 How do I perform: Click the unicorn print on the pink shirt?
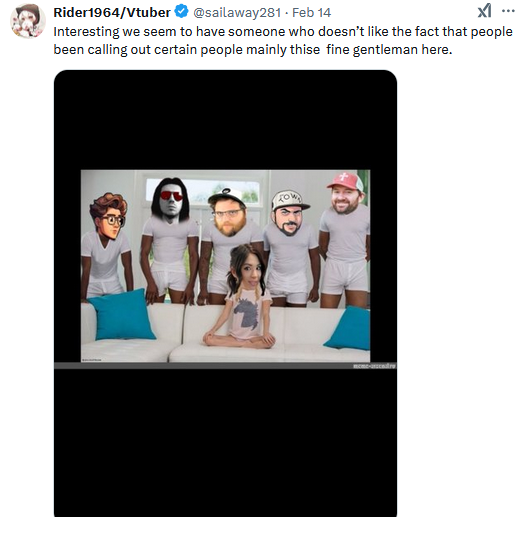(x=248, y=313)
